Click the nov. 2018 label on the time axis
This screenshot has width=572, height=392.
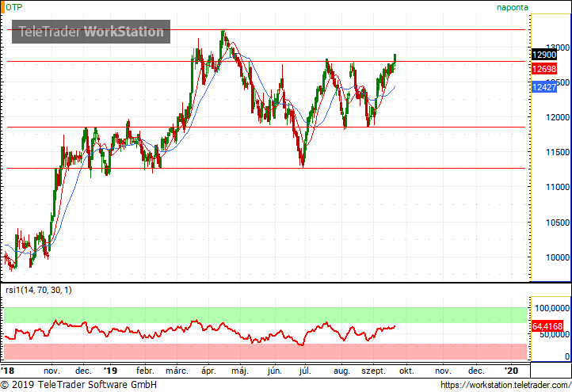tap(51, 371)
